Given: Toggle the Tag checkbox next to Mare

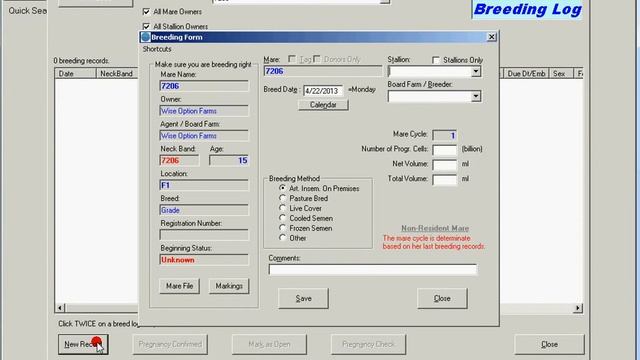Looking at the screenshot, I should pos(292,59).
